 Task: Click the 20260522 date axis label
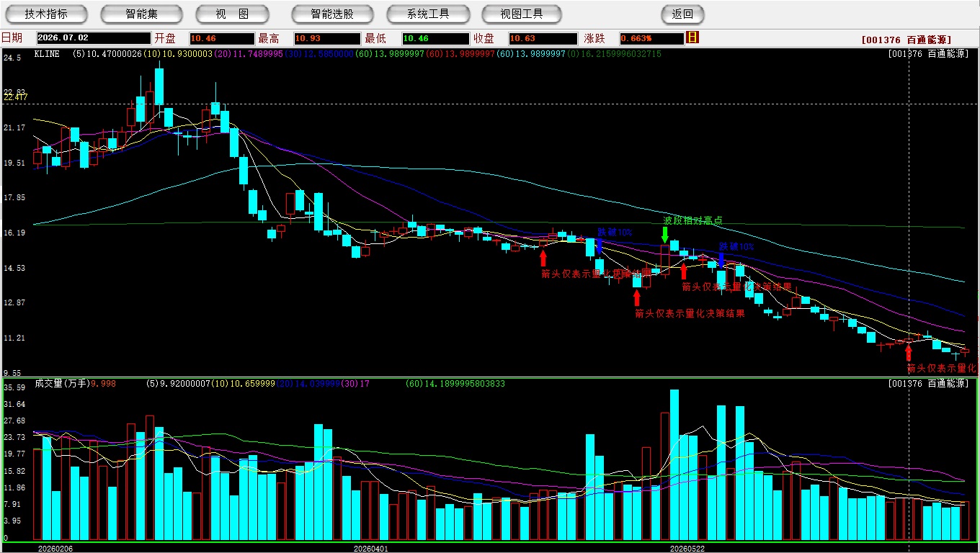(687, 549)
